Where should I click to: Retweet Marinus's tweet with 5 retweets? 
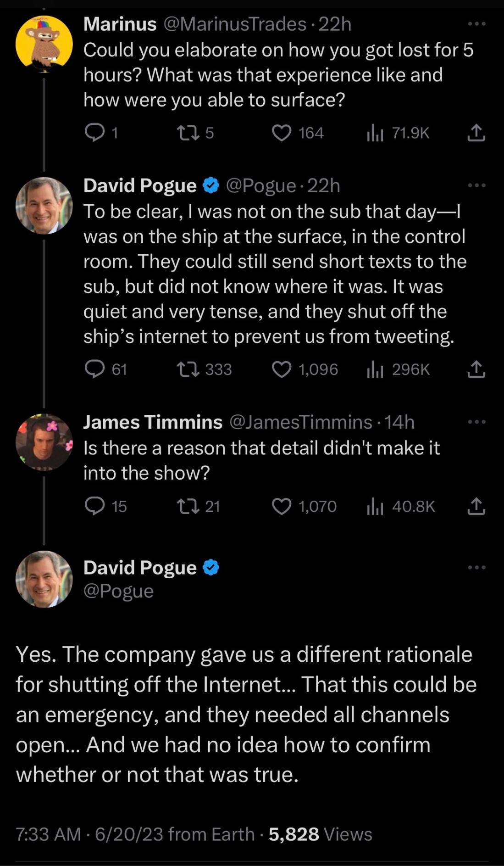tap(188, 133)
